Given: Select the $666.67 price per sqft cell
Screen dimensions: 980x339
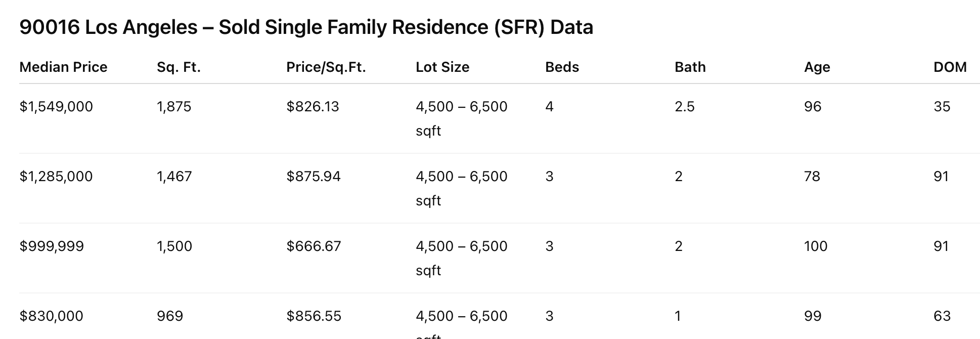Looking at the screenshot, I should point(314,246).
